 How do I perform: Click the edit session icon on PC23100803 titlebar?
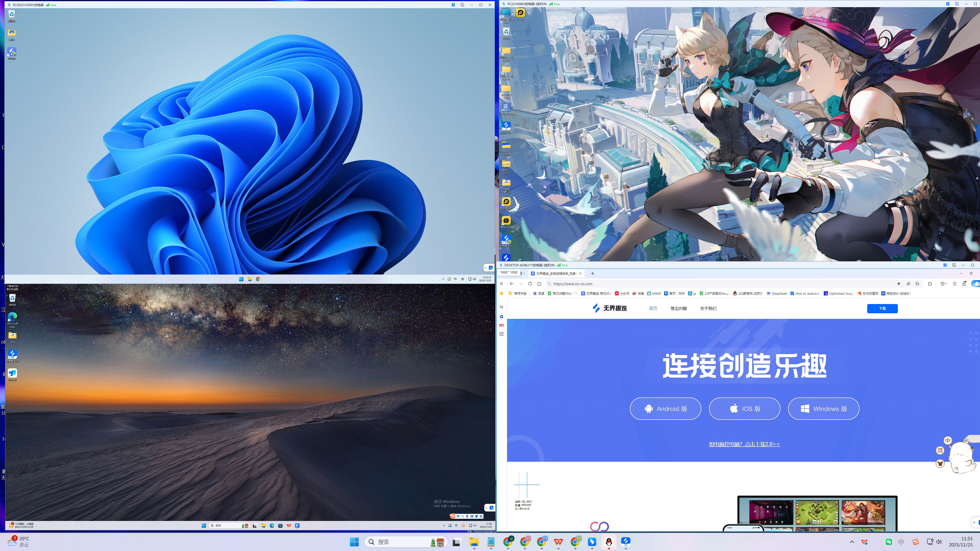pyautogui.click(x=957, y=4)
